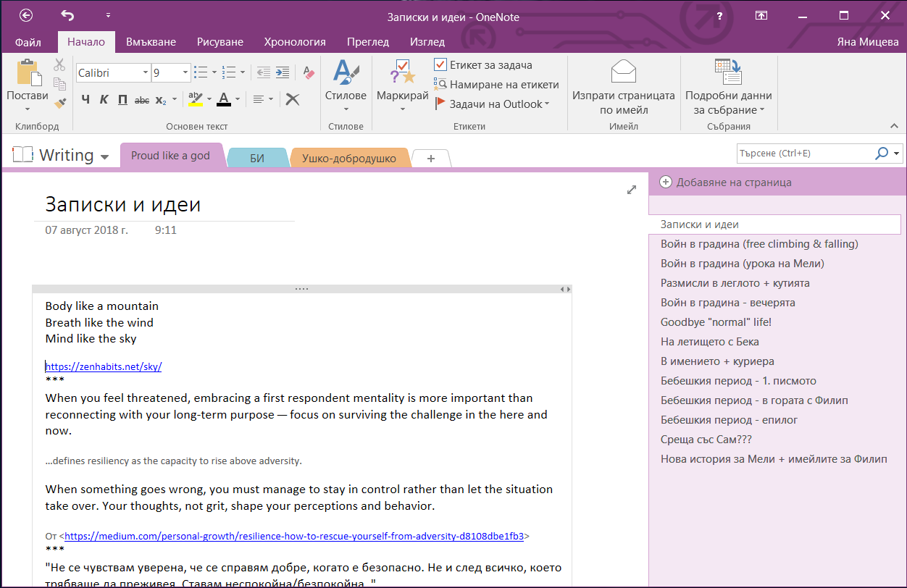The height and width of the screenshot is (588, 907).
Task: Apply the yellow text highlight color
Action: pos(195,99)
